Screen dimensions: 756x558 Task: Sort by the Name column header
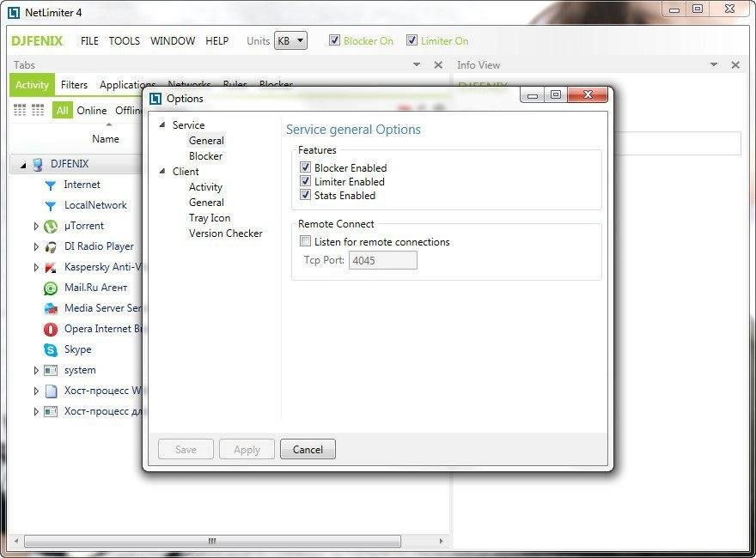coord(106,139)
